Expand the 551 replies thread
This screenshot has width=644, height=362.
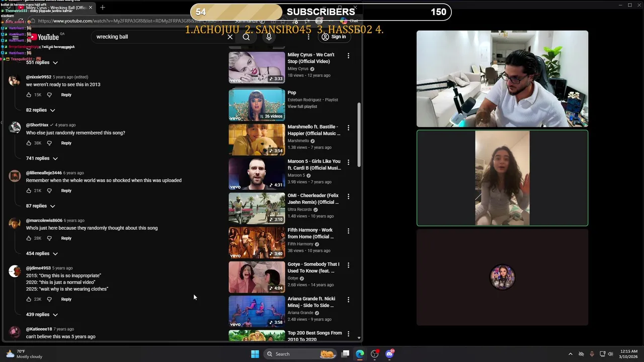(x=42, y=62)
